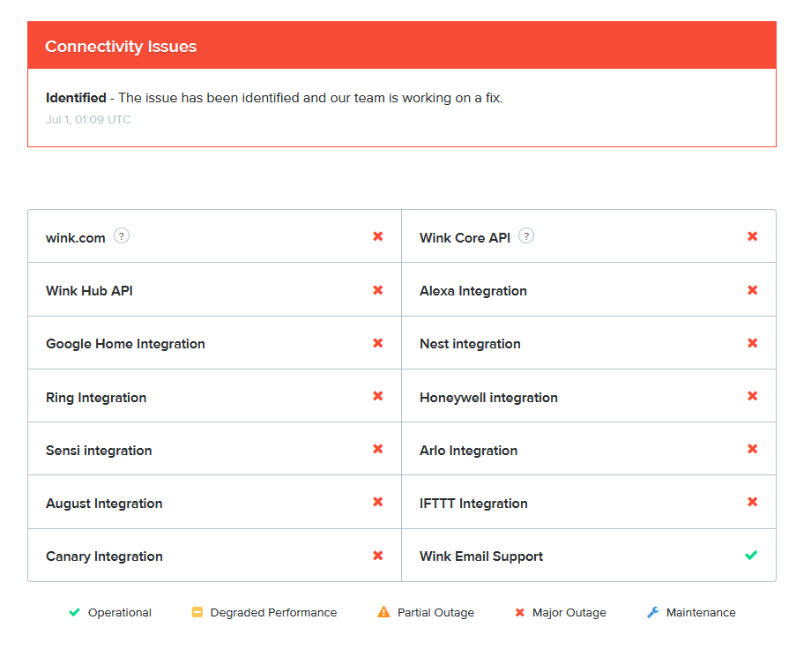This screenshot has height=672, width=811.
Task: Click the red X status for wink.com
Action: (x=378, y=236)
